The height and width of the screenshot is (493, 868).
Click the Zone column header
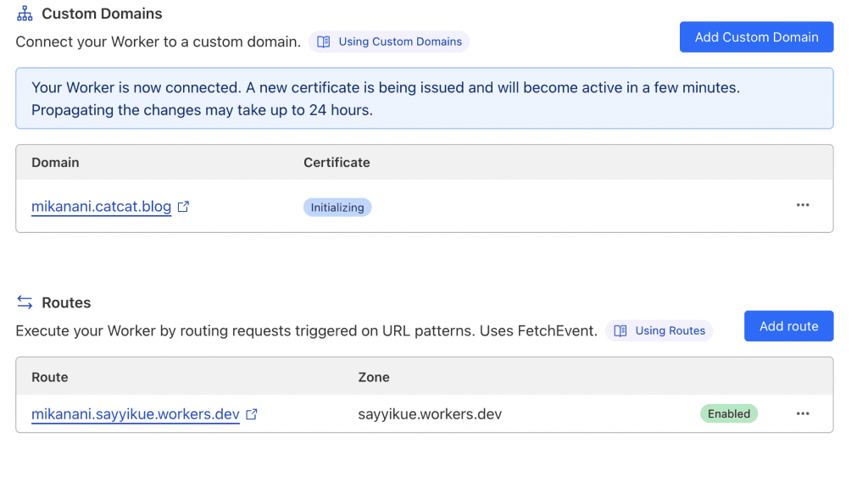pyautogui.click(x=374, y=377)
